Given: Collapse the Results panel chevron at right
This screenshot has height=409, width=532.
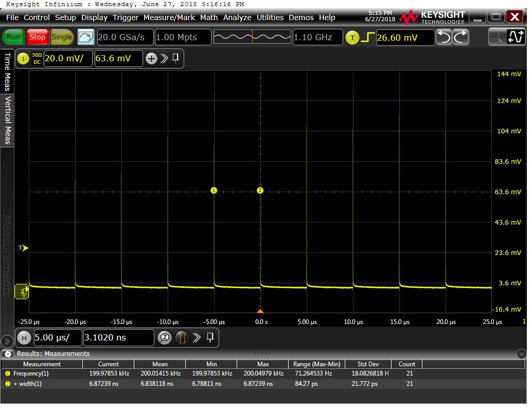Looking at the screenshot, I should point(521,354).
